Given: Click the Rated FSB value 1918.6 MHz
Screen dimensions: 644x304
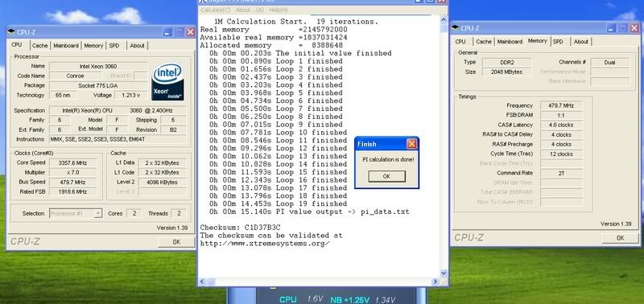Looking at the screenshot, I should [73, 192].
